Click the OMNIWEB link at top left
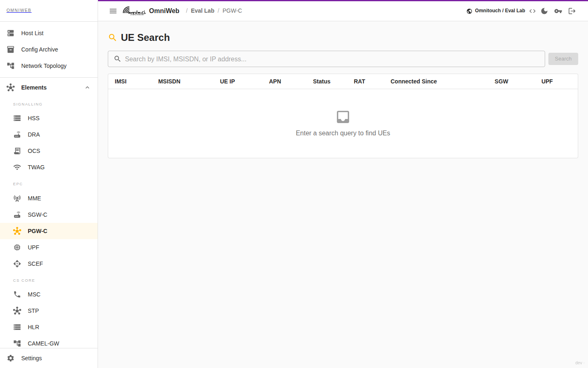Image resolution: width=588 pixels, height=368 pixels. coord(19,10)
